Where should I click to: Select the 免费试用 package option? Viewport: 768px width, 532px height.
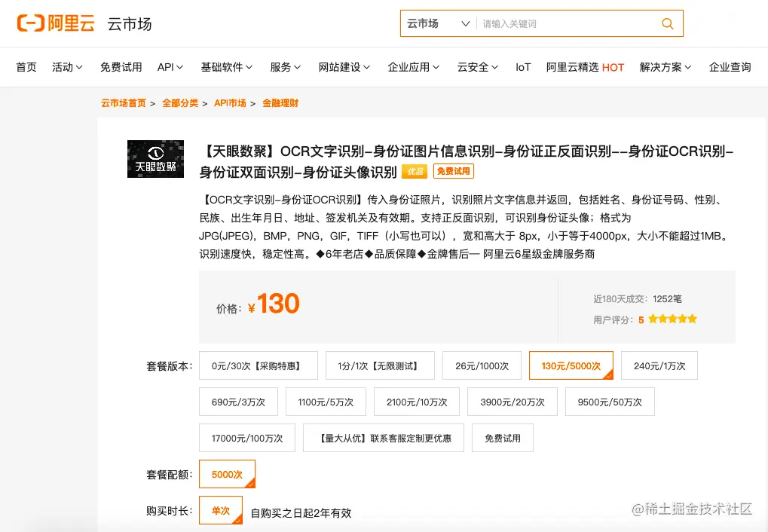503,438
